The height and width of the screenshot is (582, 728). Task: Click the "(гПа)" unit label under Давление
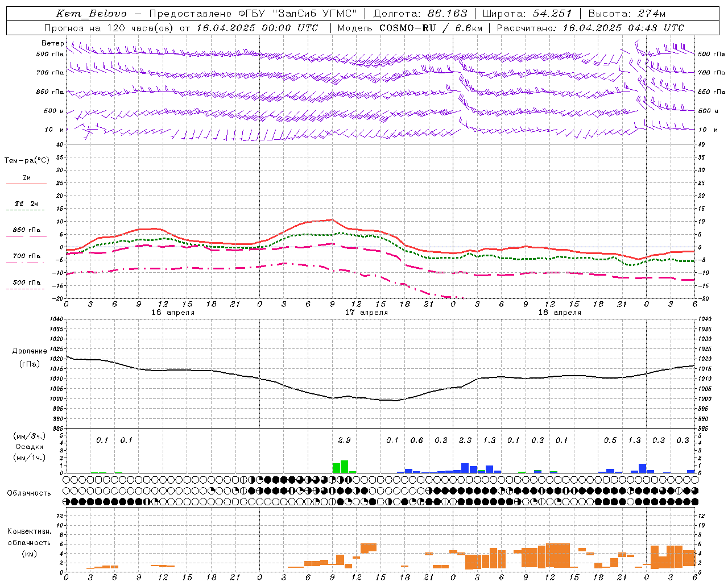30,364
